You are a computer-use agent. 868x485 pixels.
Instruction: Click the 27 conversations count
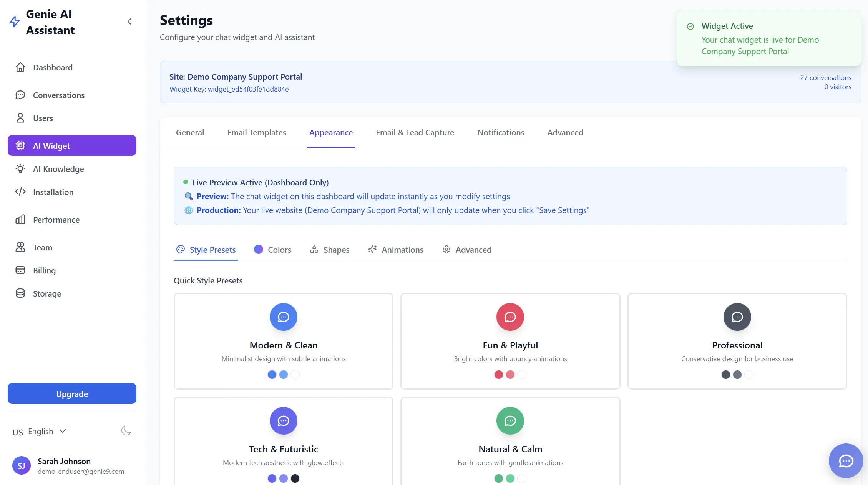(x=826, y=77)
